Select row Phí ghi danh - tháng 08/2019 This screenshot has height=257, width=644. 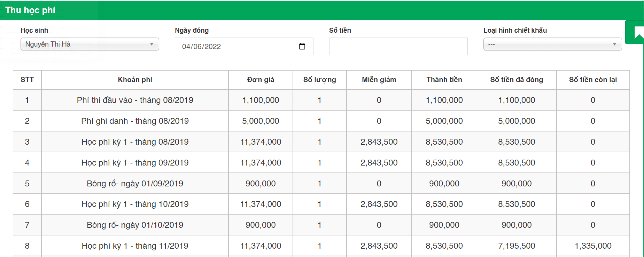[x=135, y=121]
